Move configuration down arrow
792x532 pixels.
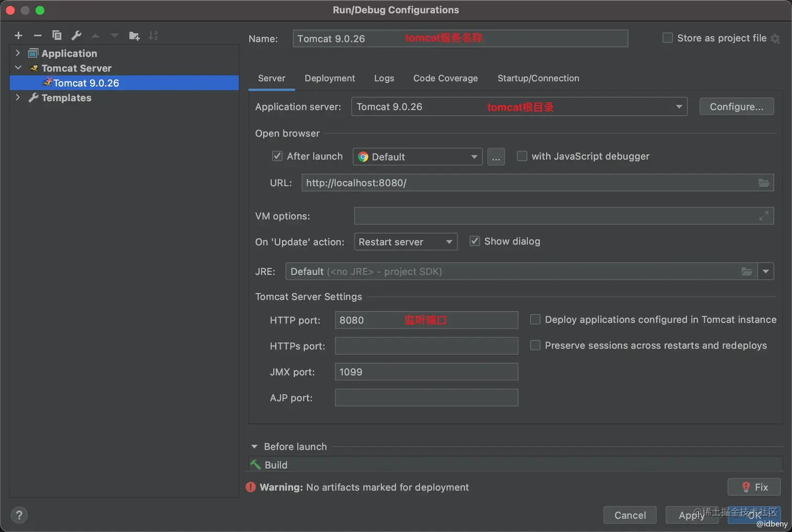pyautogui.click(x=115, y=36)
